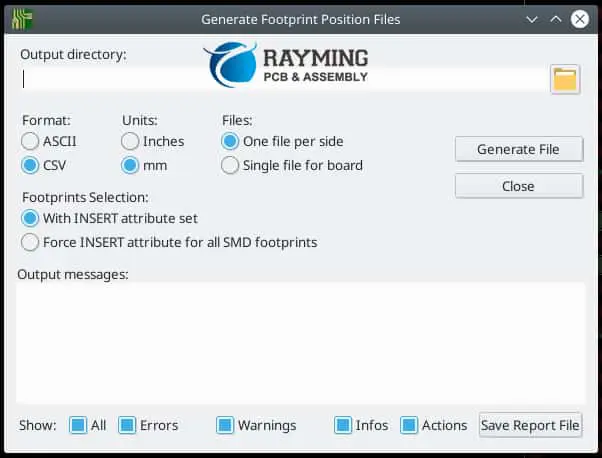Viewport: 602px width, 458px height.
Task: Minimize the dialog using the down-arrow button
Action: [x=534, y=19]
